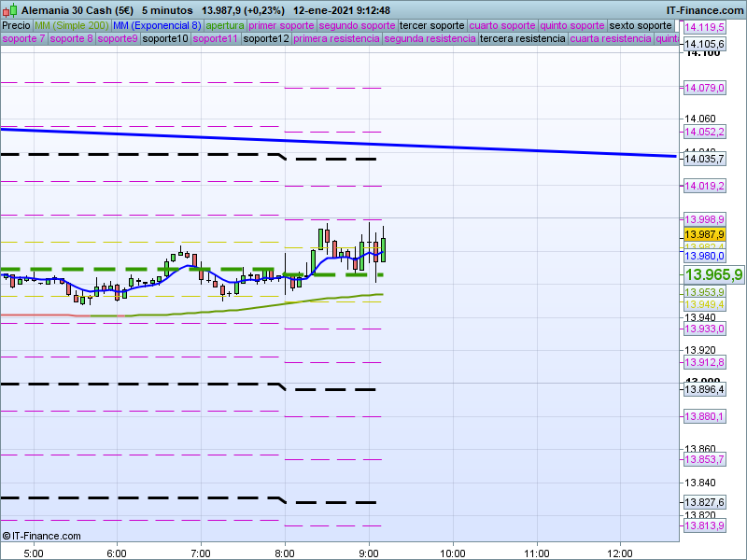Click the blue 13.980,0 moving average tag
This screenshot has height=560, width=747.
(705, 256)
